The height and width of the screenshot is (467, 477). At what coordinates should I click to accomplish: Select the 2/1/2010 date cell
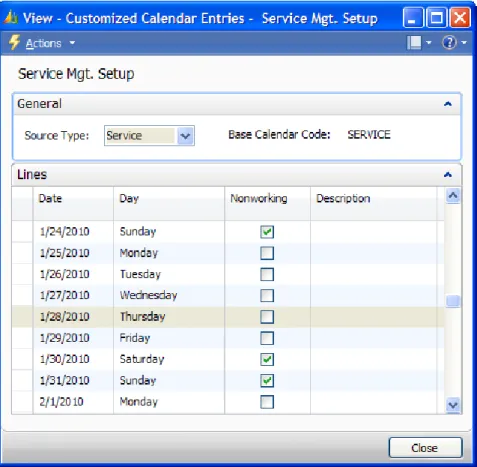73,402
